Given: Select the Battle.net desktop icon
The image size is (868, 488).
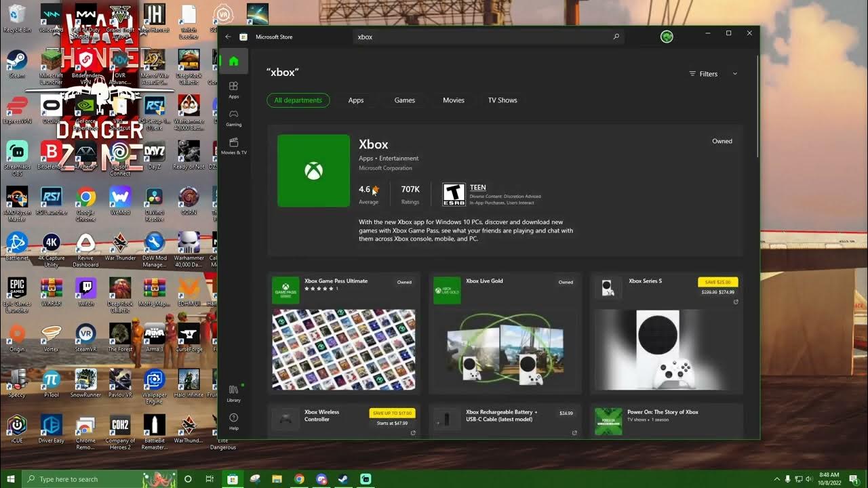Looking at the screenshot, I should coord(17,247).
